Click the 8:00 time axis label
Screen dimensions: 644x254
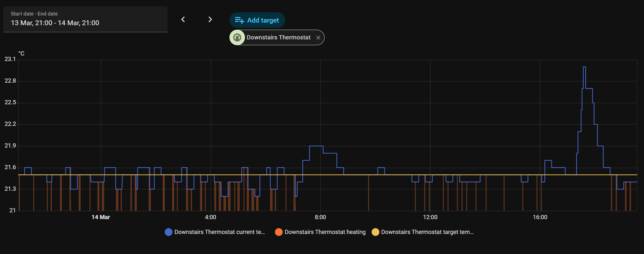(x=320, y=217)
